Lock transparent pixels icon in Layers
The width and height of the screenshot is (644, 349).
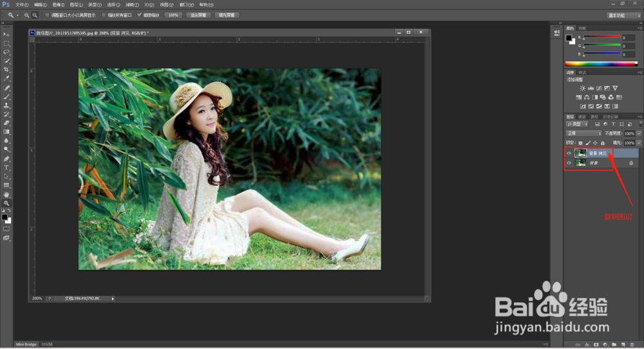click(580, 143)
